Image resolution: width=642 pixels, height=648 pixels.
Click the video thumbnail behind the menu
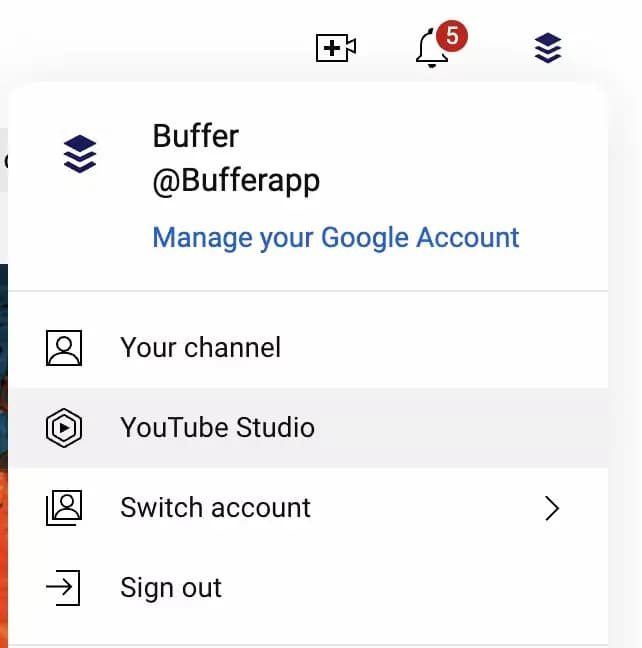click(x=4, y=450)
